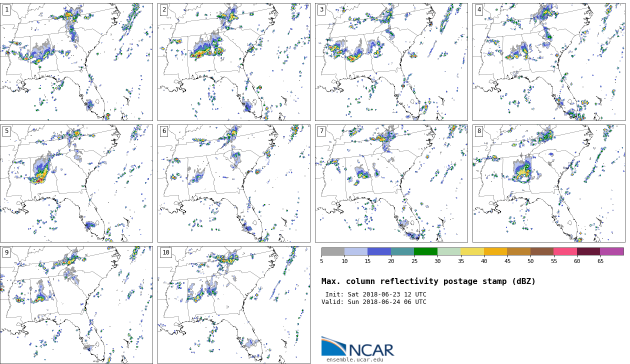Pick the pink 55-60 dBZ legend color
Viewport: 630px width, 364px height.
565,251
